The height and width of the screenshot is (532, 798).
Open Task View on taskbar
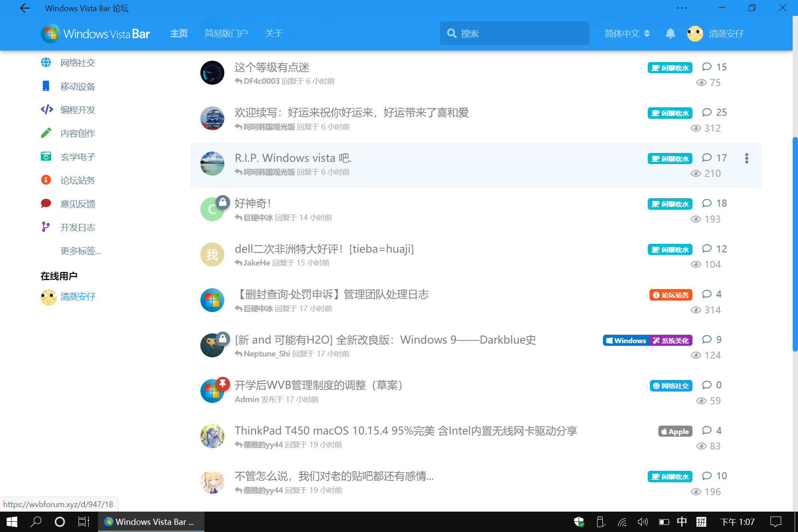[x=84, y=522]
